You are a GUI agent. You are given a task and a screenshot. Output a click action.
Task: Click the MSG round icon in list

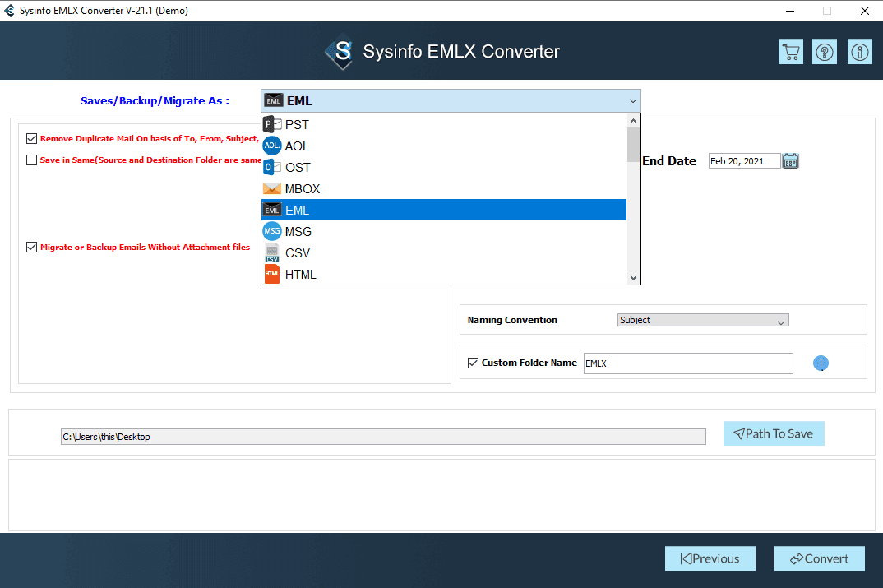[x=273, y=231]
